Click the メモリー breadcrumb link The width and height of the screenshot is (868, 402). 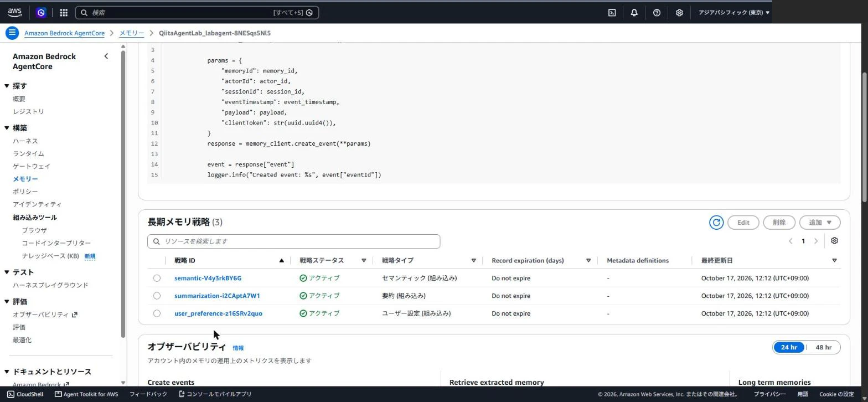coord(132,33)
